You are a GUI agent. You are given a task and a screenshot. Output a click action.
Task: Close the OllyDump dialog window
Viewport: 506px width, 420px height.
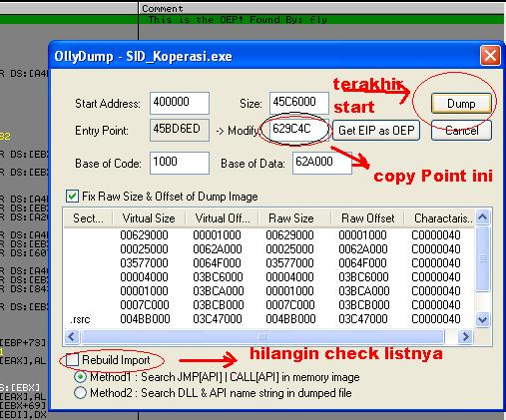click(x=490, y=55)
